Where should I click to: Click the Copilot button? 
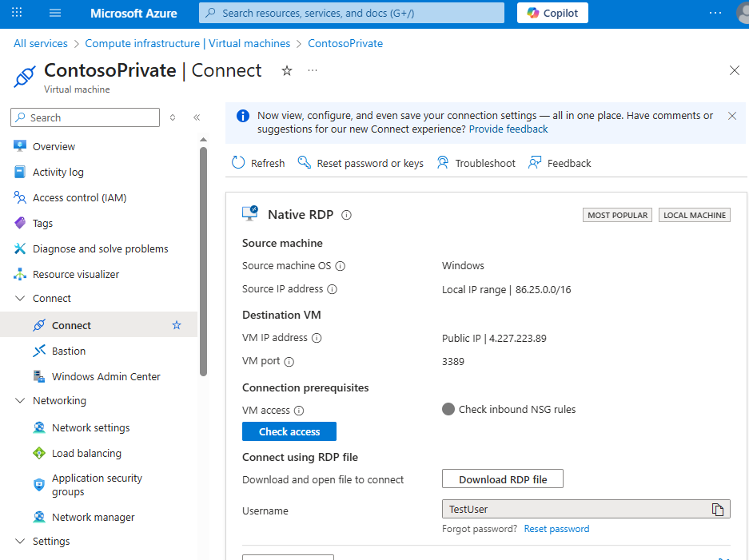(x=552, y=13)
